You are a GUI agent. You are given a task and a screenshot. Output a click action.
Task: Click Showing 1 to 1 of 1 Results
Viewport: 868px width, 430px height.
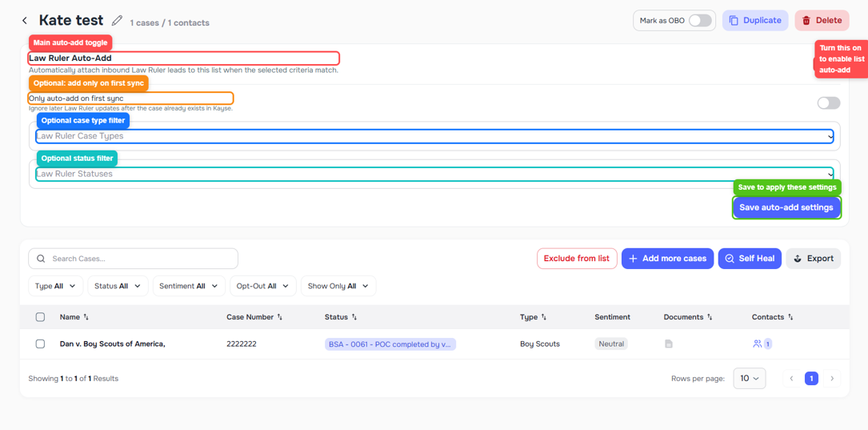pyautogui.click(x=73, y=379)
